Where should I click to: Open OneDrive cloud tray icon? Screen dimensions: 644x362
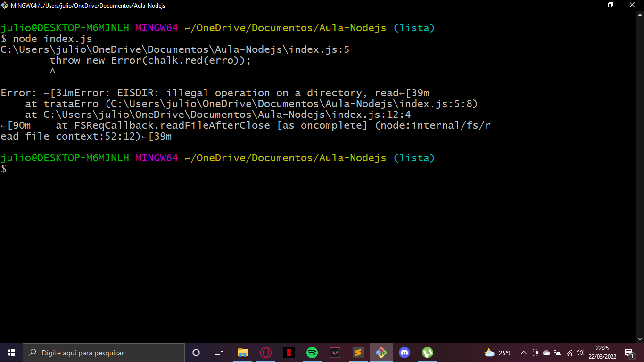pyautogui.click(x=546, y=353)
